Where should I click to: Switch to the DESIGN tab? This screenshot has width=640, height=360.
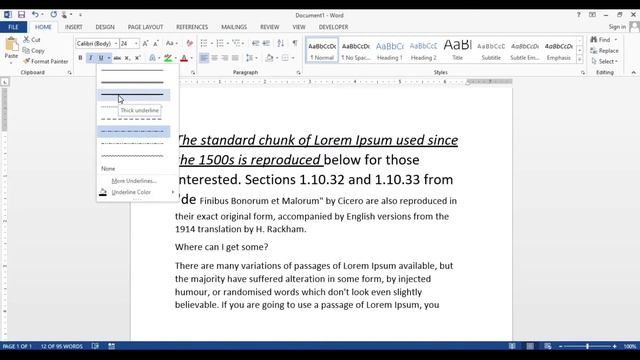coord(105,27)
